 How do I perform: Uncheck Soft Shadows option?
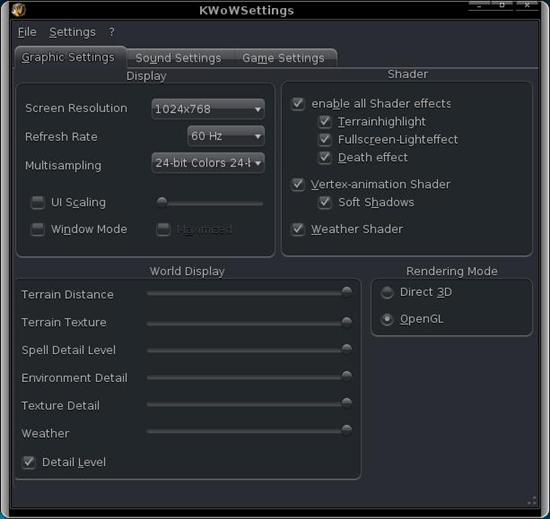(325, 202)
